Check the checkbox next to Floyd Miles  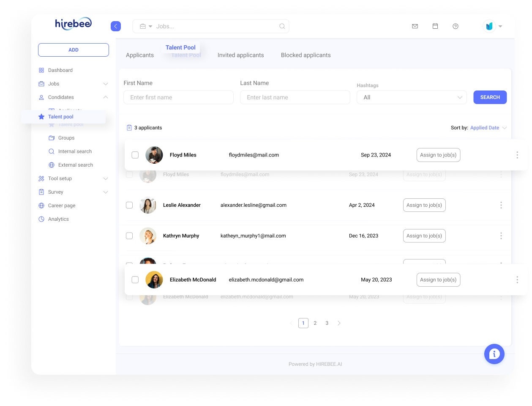(135, 155)
